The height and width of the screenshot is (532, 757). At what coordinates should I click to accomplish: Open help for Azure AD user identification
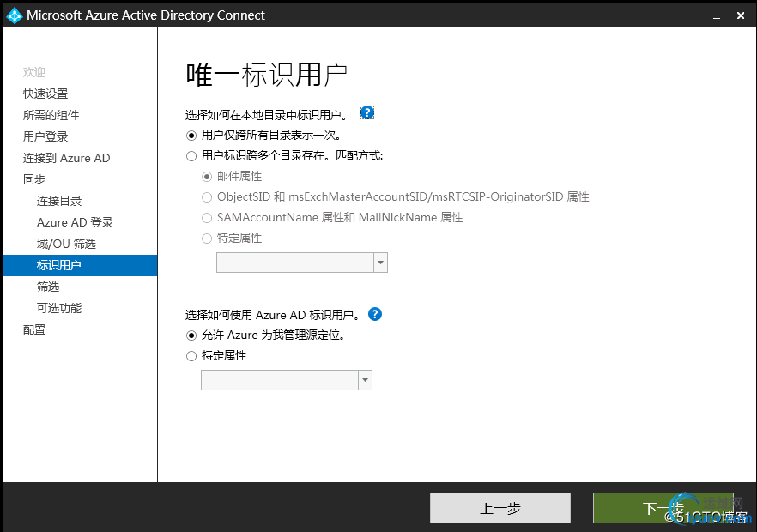pos(374,314)
